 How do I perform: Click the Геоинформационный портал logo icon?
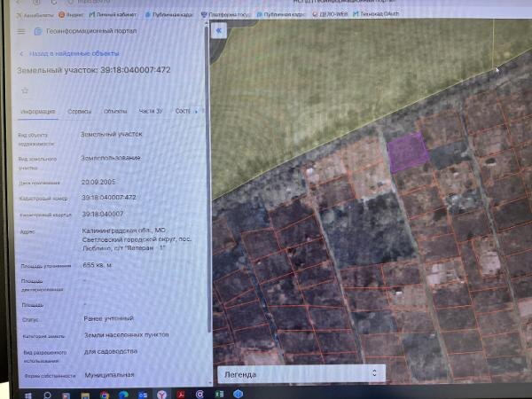coord(37,31)
